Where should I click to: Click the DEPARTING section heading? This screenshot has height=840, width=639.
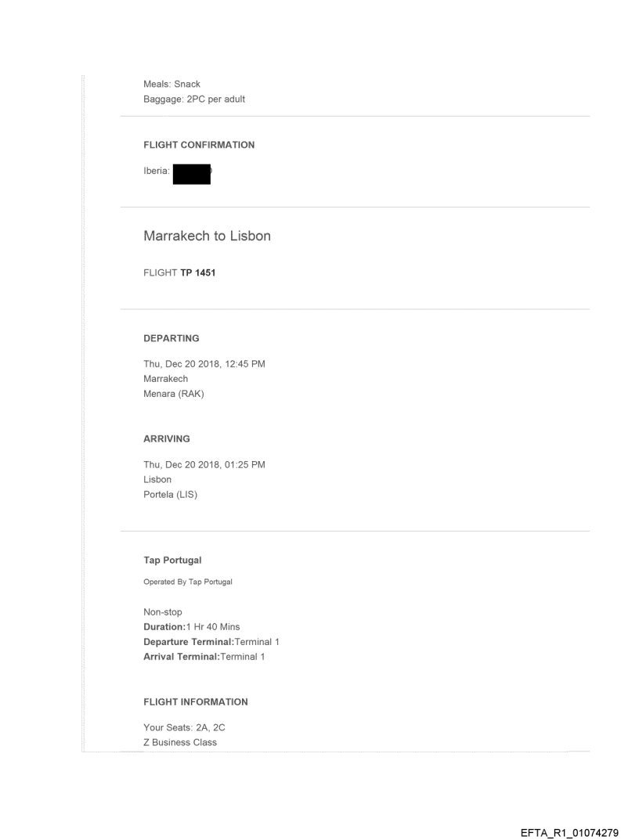(x=171, y=338)
